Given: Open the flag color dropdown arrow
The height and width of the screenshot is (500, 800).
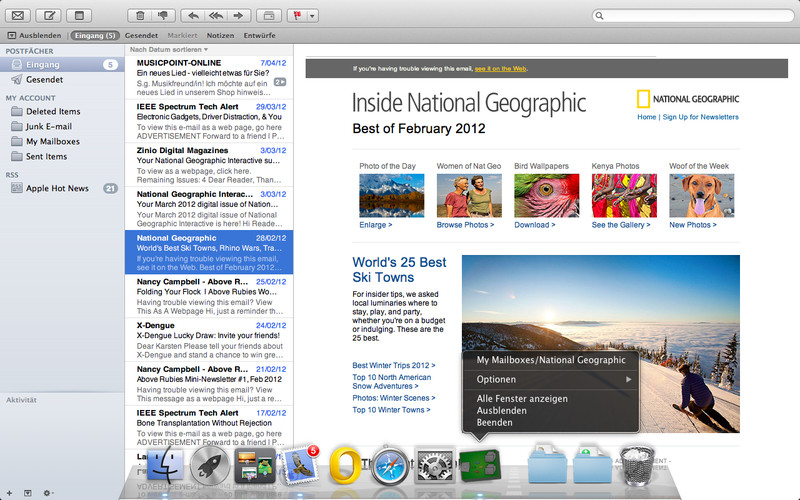Looking at the screenshot, I should (x=313, y=15).
